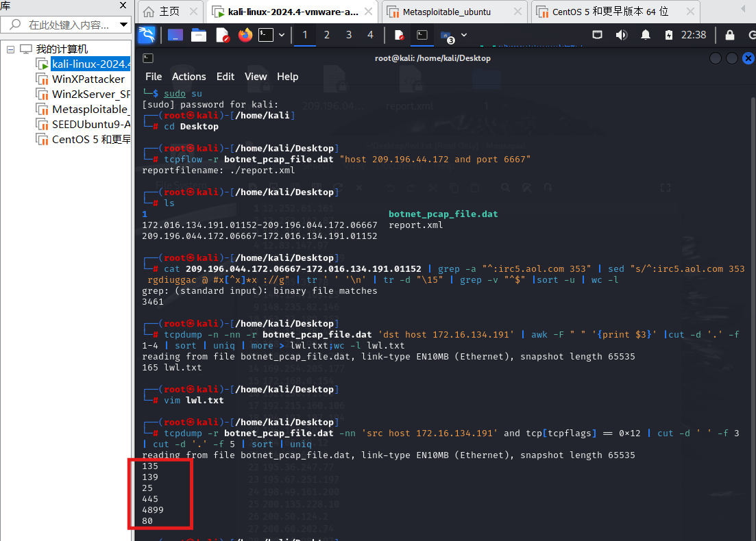Click the 'reportfilename: ./report.xml' line
756x541 pixels.
pyautogui.click(x=219, y=170)
